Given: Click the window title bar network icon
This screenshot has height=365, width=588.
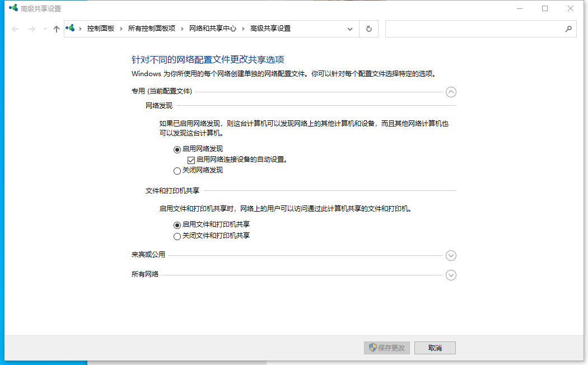Looking at the screenshot, I should pyautogui.click(x=13, y=8).
